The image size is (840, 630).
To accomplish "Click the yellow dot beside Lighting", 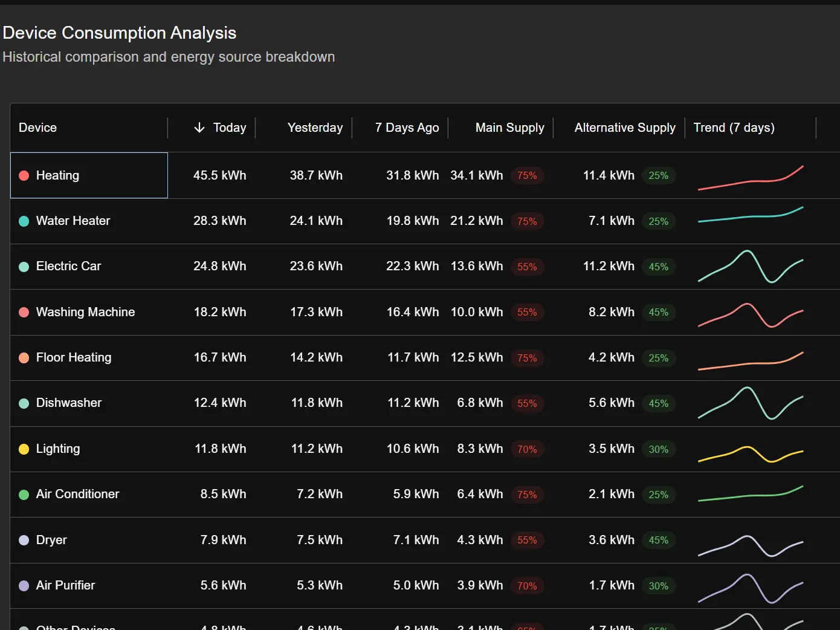I will tap(24, 449).
